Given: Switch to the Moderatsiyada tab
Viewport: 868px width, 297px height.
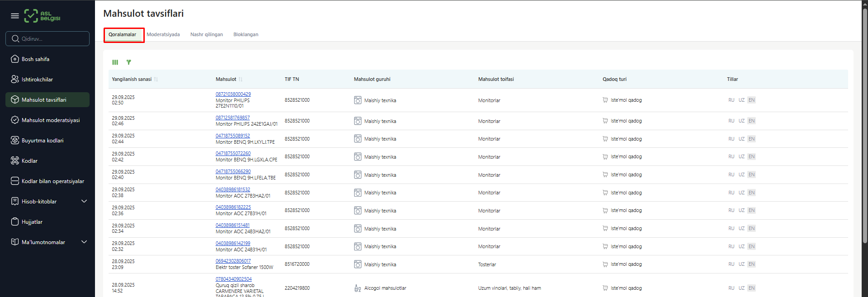Looking at the screenshot, I should click(x=163, y=35).
